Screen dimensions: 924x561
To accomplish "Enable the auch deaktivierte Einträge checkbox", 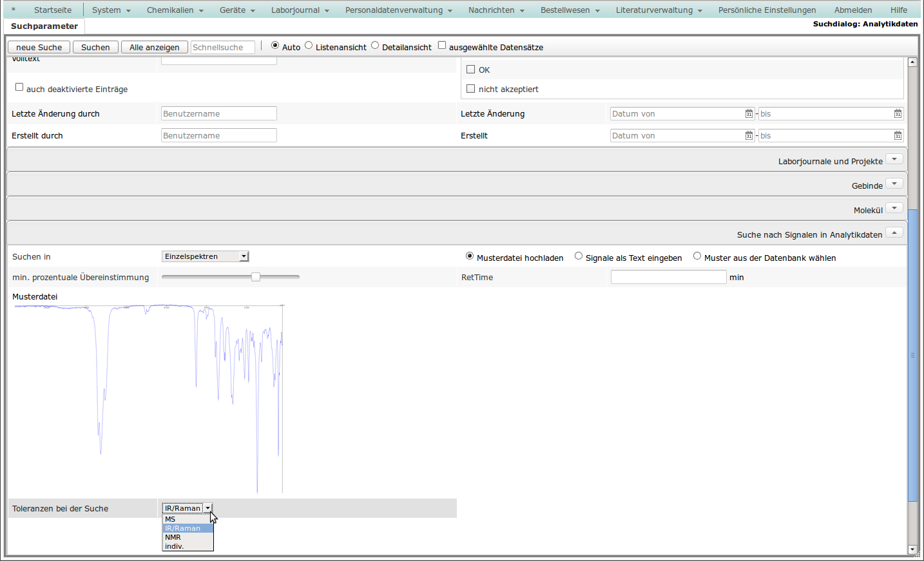I will pos(19,88).
